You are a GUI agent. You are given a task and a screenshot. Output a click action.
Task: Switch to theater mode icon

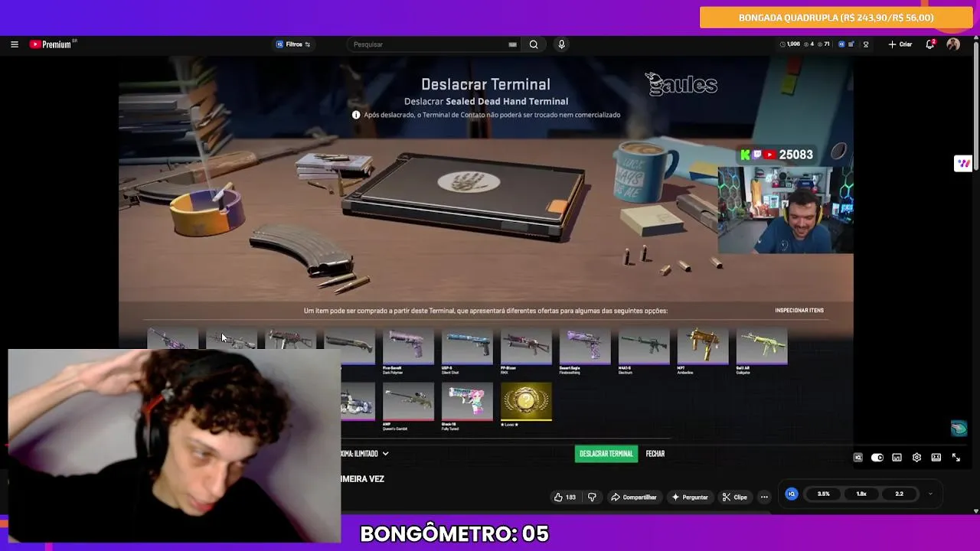936,458
